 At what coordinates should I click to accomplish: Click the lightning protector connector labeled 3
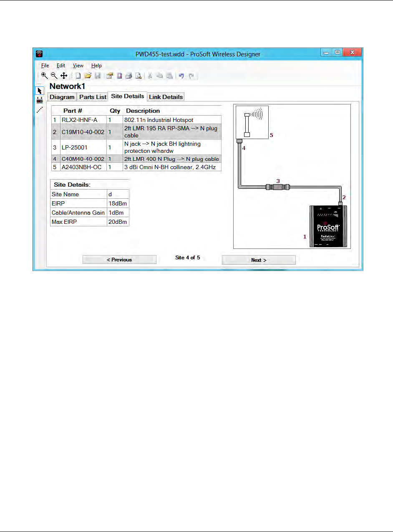tap(277, 186)
